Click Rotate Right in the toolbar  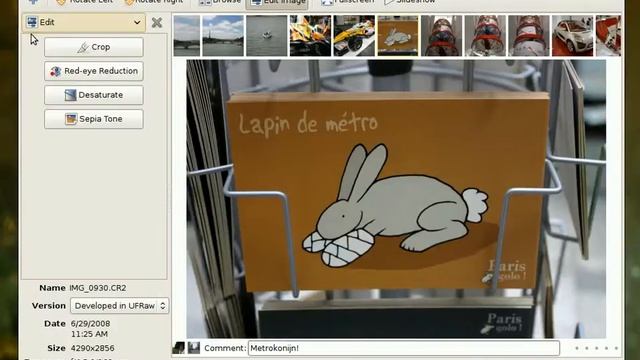tap(154, 2)
